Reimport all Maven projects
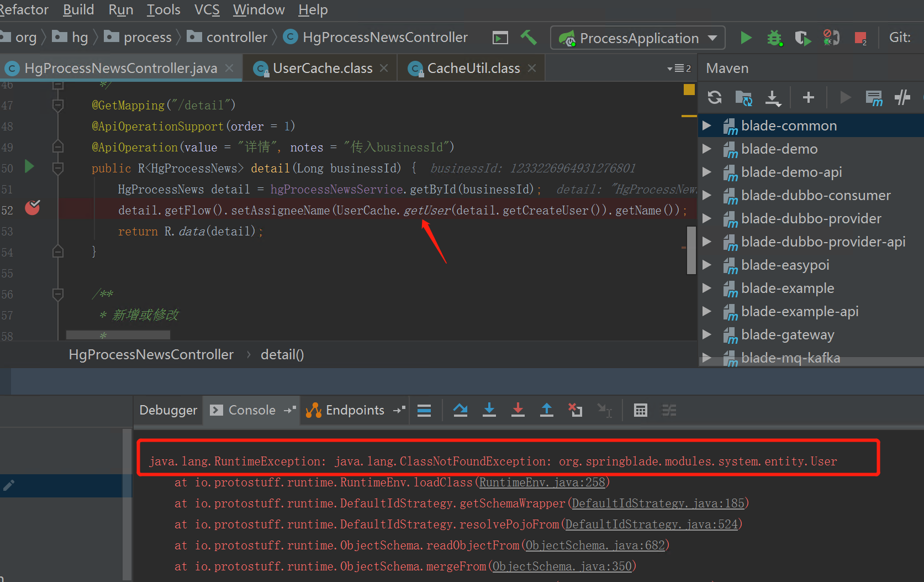Viewport: 924px width, 582px height. pos(714,97)
